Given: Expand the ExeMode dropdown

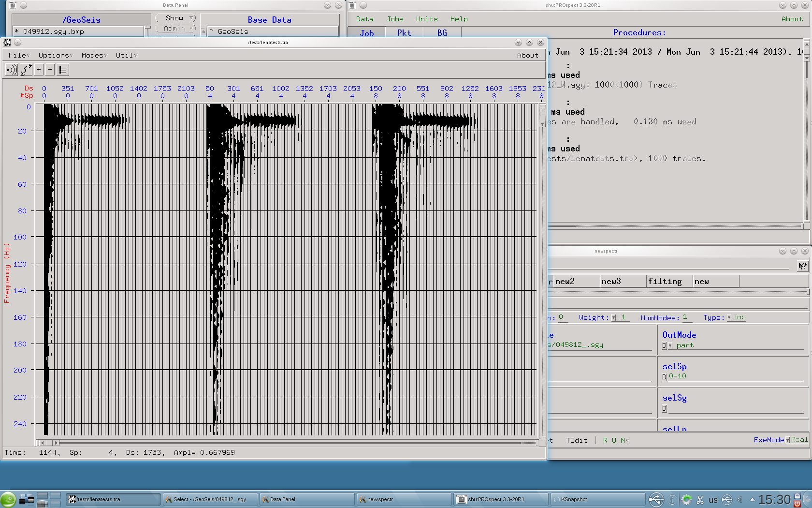Looking at the screenshot, I should [787, 440].
